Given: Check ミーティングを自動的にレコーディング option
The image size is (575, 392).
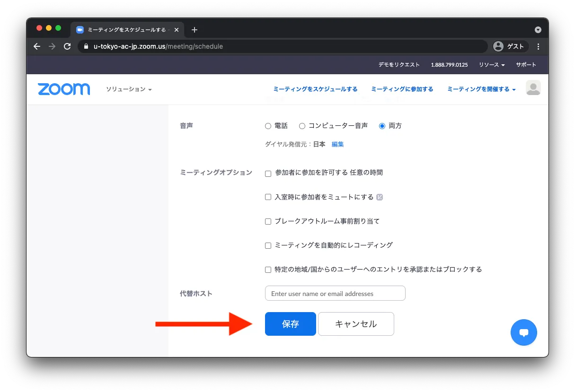Looking at the screenshot, I should pyautogui.click(x=268, y=245).
